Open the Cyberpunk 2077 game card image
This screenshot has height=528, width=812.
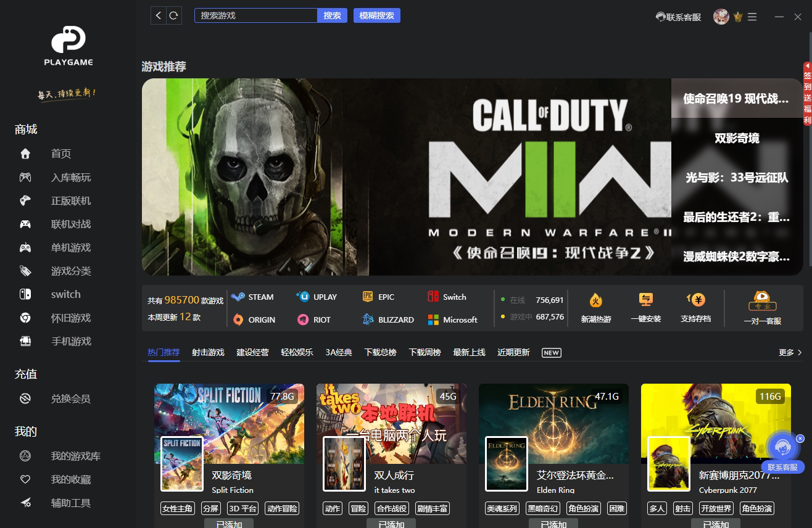coord(716,424)
